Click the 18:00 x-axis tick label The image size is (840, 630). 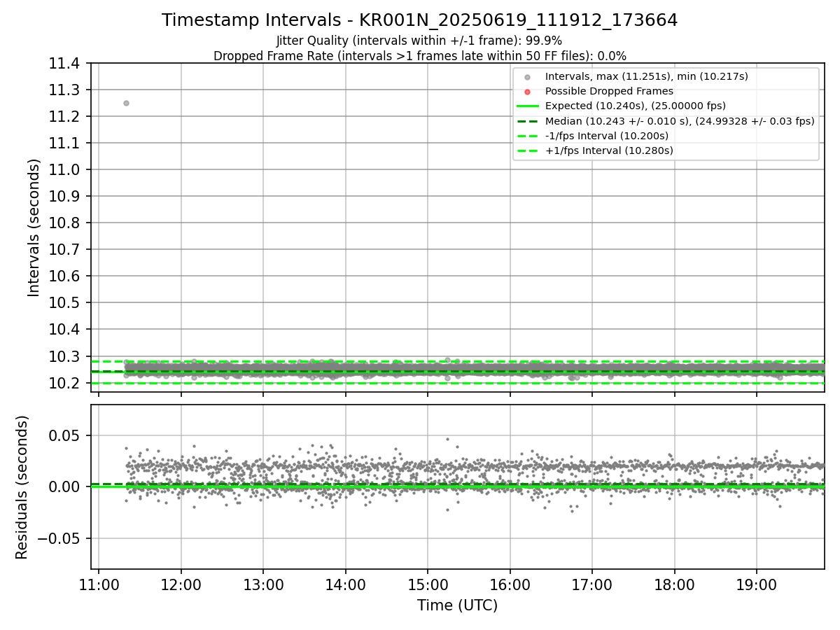[x=674, y=584]
